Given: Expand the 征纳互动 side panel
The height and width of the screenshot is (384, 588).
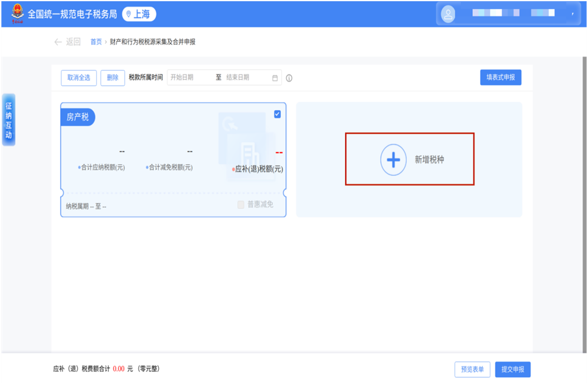Looking at the screenshot, I should click(8, 120).
